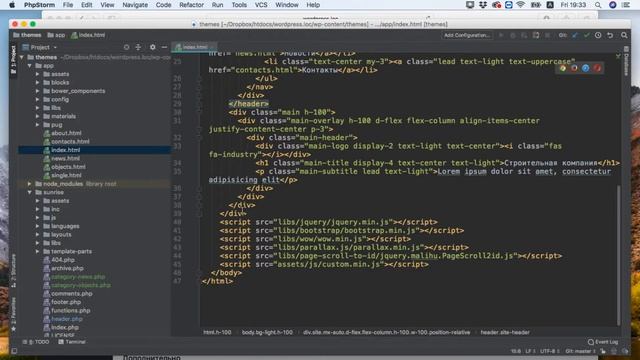
Task: Select category-news.php in the project tree
Action: [78, 277]
